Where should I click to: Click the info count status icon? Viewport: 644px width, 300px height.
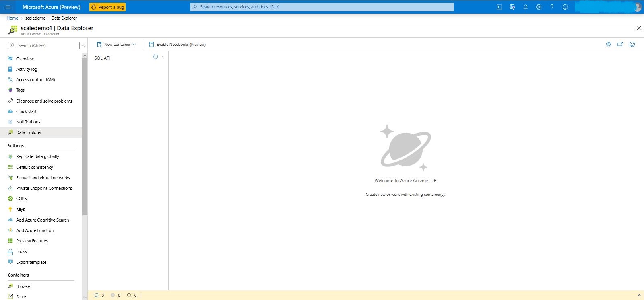pos(129,295)
